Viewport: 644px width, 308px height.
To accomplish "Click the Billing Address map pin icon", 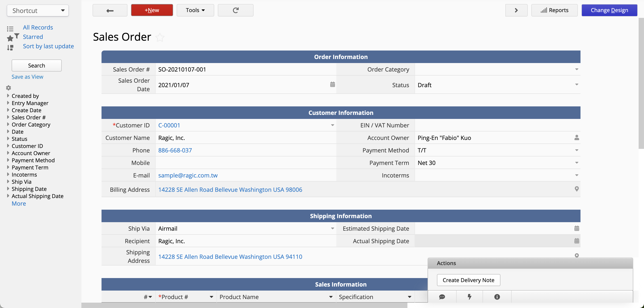I will 576,189.
